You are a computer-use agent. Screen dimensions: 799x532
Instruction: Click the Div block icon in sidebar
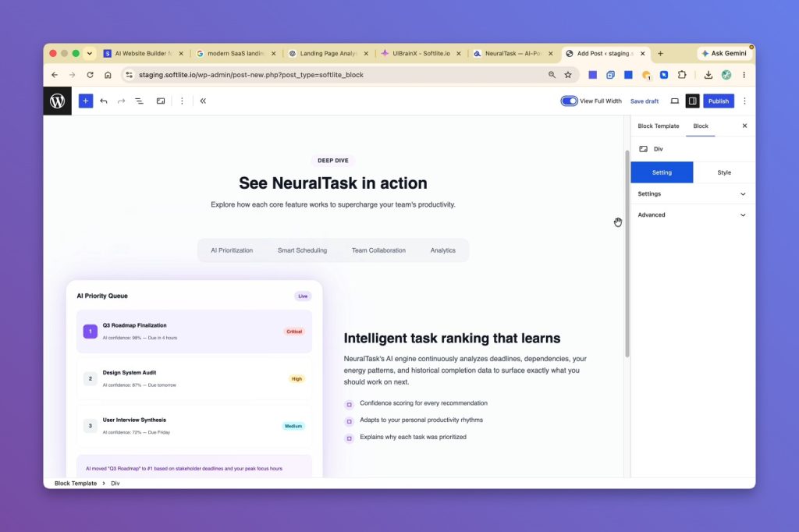pos(644,149)
